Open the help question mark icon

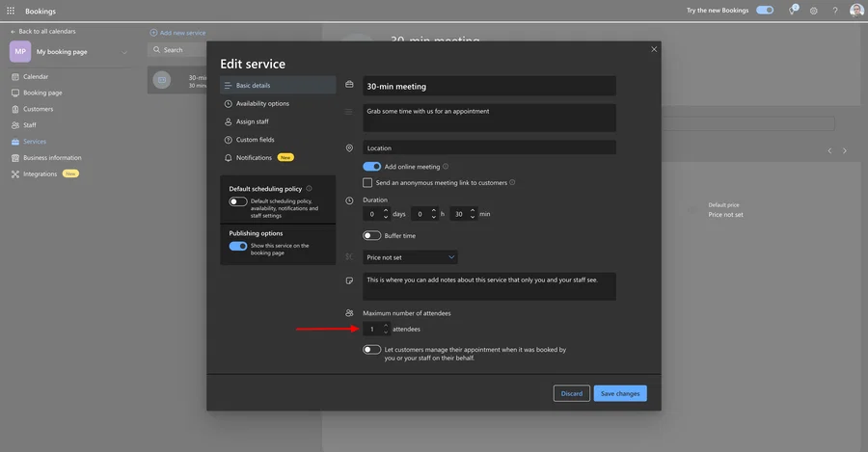(835, 11)
